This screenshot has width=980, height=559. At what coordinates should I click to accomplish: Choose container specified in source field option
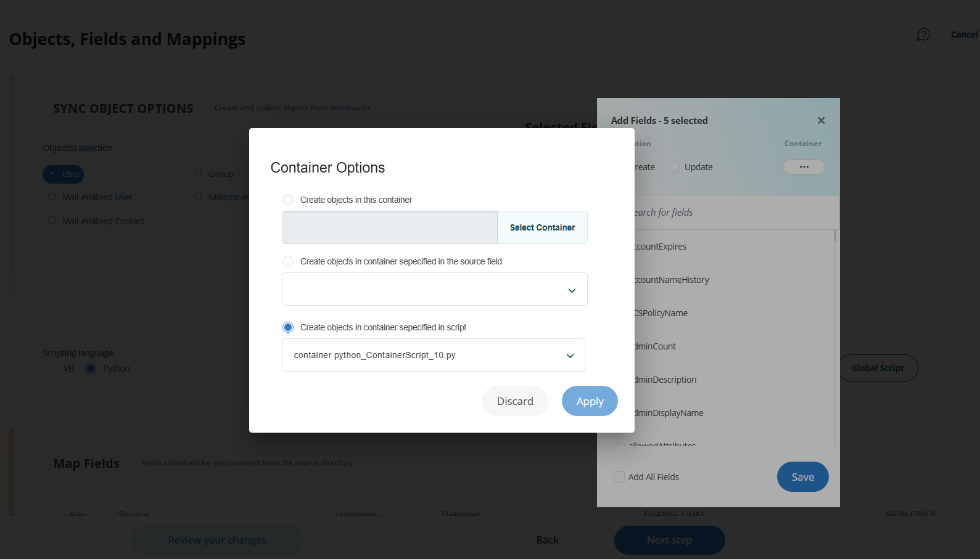tap(288, 261)
